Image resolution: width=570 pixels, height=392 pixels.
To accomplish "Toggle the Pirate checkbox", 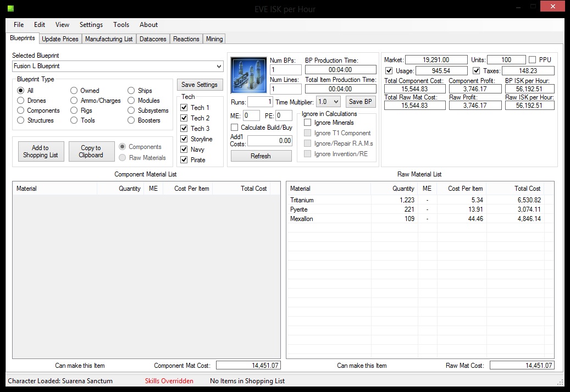I will pos(184,159).
